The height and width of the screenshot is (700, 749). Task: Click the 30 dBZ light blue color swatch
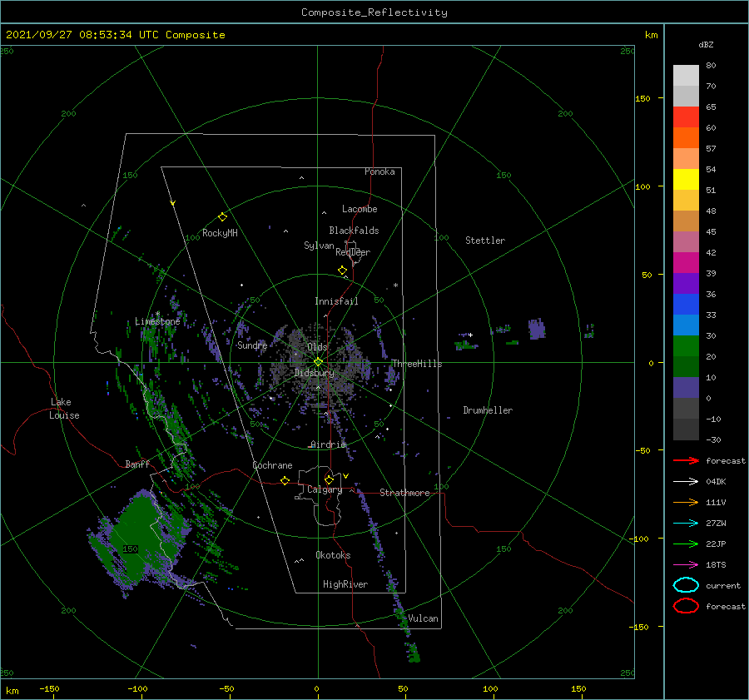click(x=686, y=325)
